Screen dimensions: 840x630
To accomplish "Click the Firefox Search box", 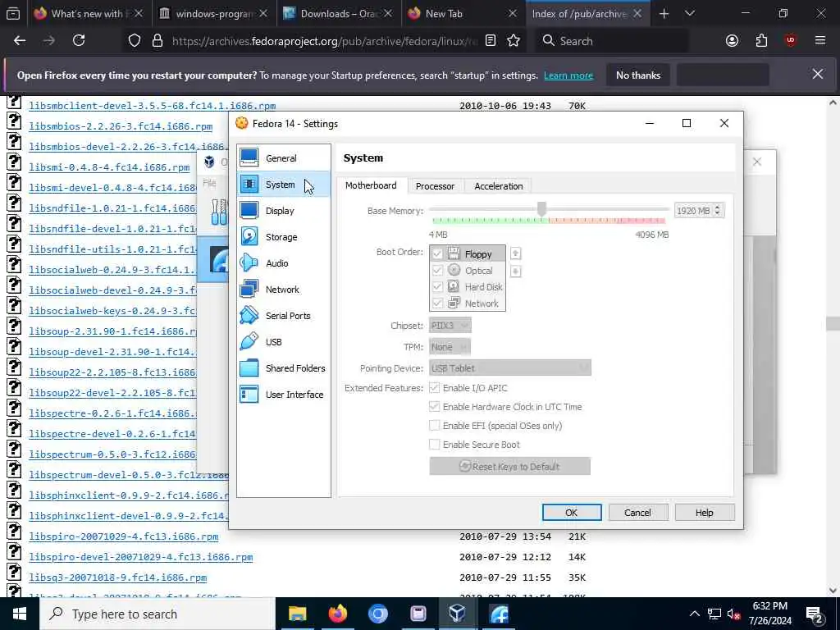I will coord(610,41).
